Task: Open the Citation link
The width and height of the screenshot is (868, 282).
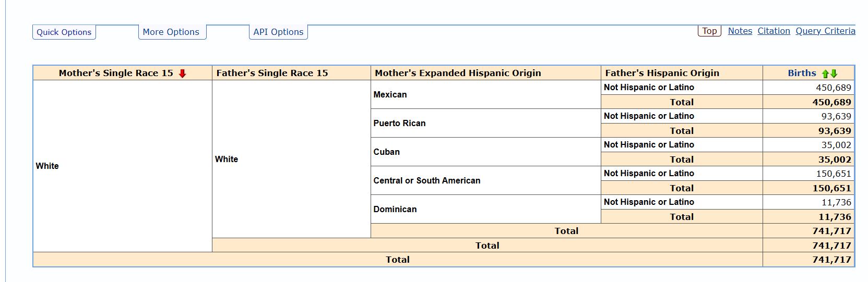Action: 774,31
